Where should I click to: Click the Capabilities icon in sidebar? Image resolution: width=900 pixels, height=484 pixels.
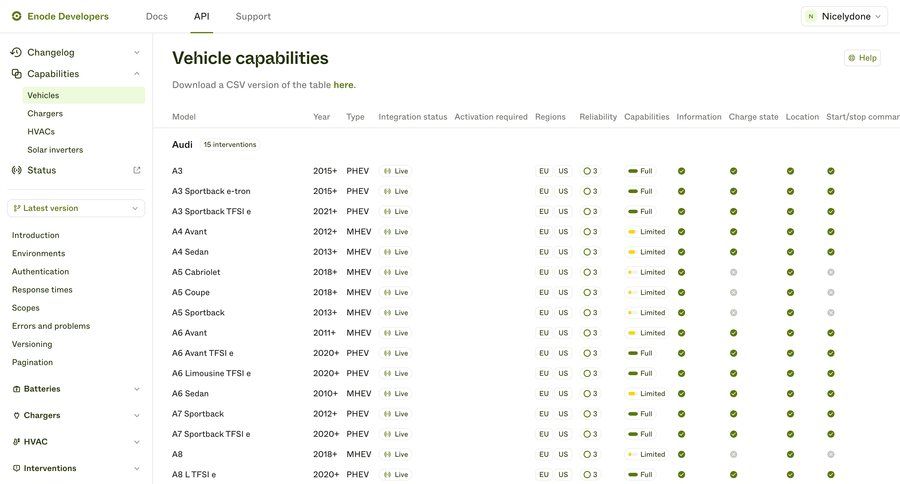point(16,74)
